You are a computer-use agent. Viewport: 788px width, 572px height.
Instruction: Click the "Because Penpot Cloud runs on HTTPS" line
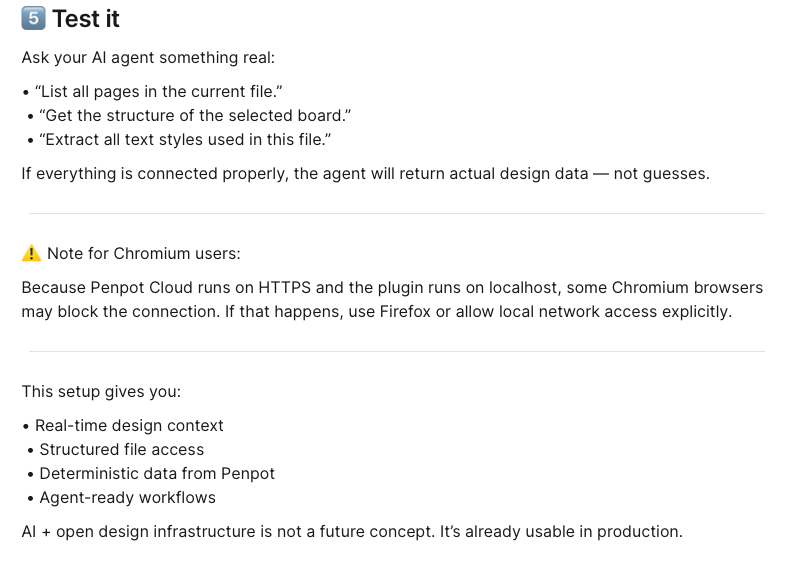pos(391,288)
